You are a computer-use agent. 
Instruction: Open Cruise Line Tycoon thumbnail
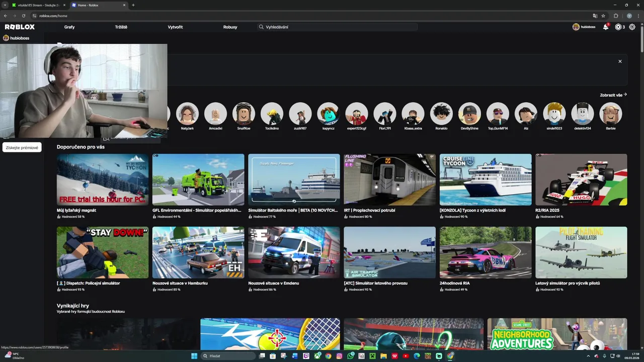click(486, 179)
